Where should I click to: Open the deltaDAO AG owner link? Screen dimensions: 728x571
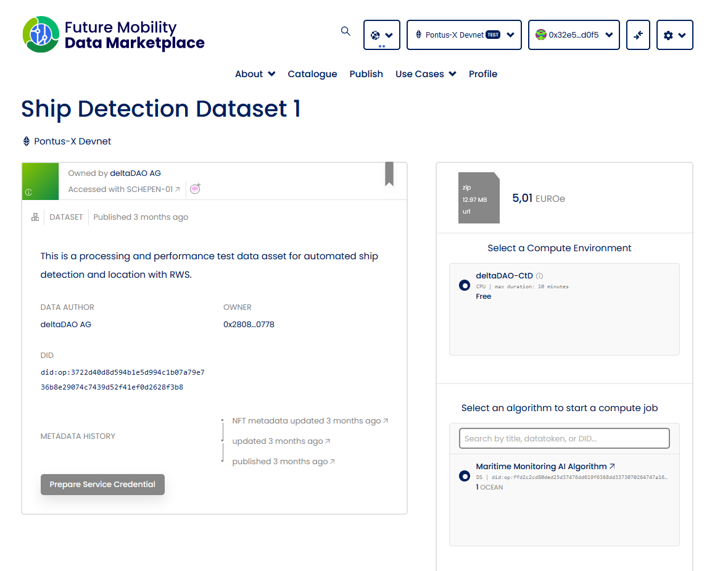click(135, 173)
